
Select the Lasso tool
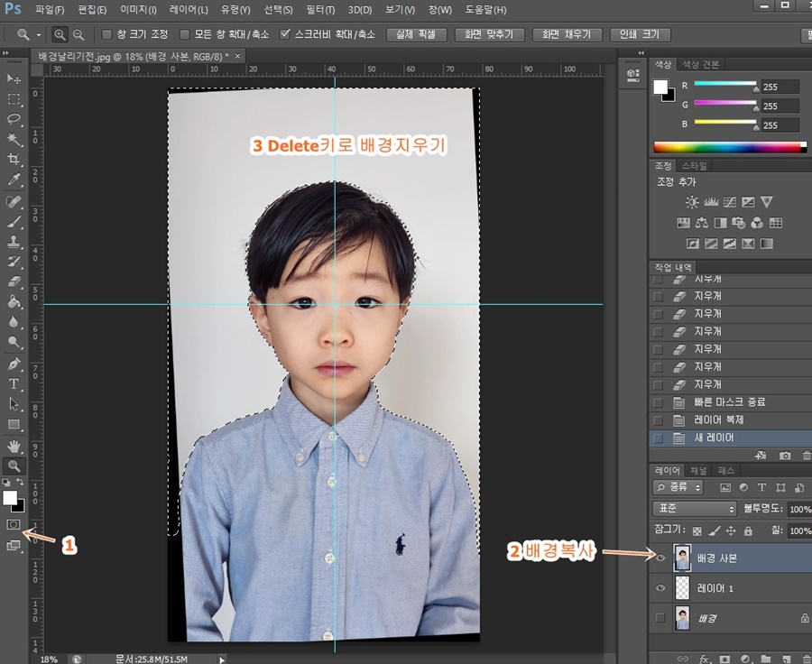click(14, 119)
